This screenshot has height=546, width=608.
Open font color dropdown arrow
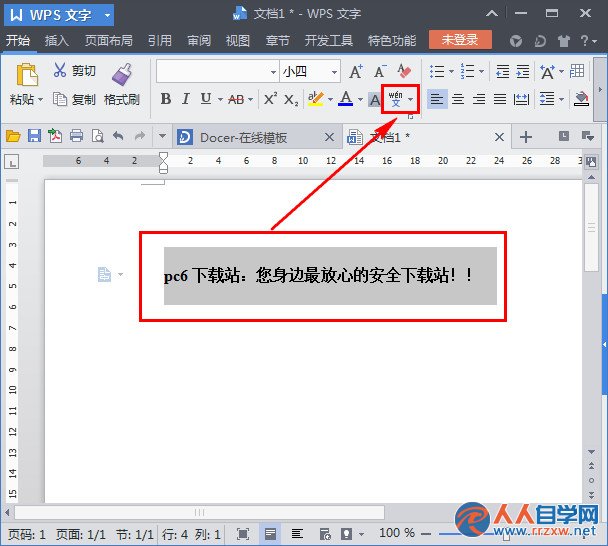[x=360, y=100]
